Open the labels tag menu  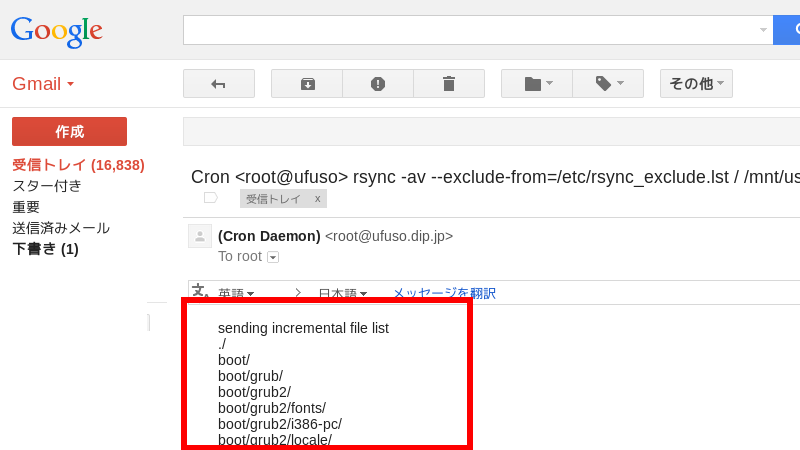[608, 84]
